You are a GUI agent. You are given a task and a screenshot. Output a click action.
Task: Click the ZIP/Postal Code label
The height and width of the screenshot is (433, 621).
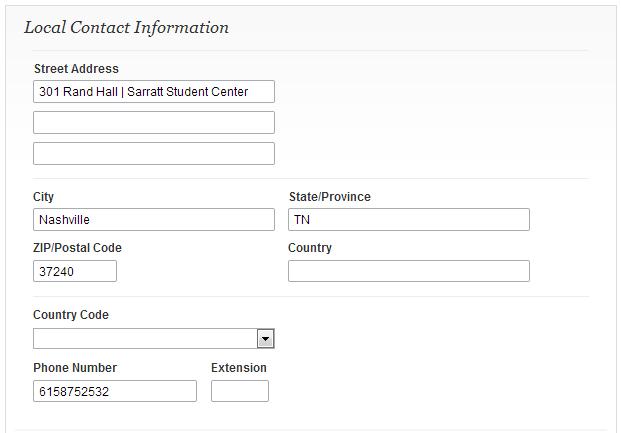tap(77, 248)
